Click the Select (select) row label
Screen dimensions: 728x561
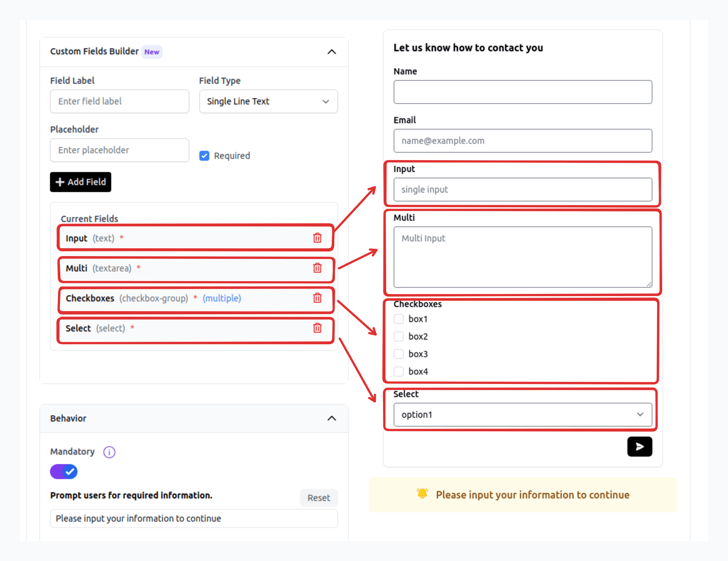(95, 328)
